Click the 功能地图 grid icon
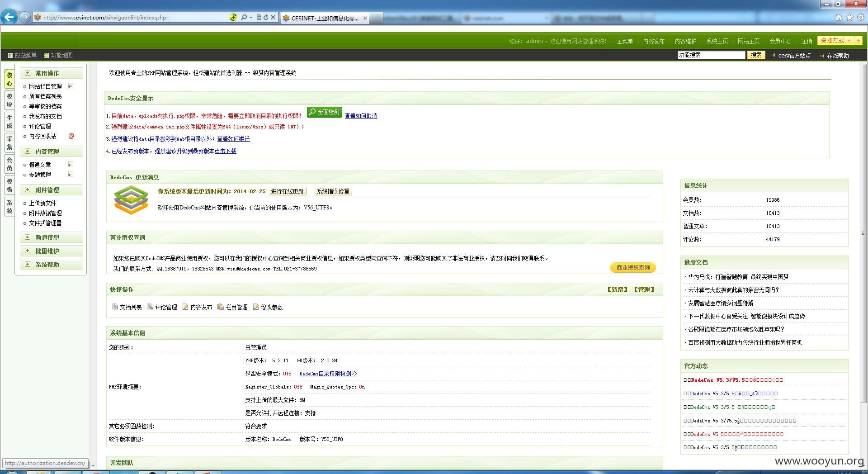868x474 pixels. (46, 55)
